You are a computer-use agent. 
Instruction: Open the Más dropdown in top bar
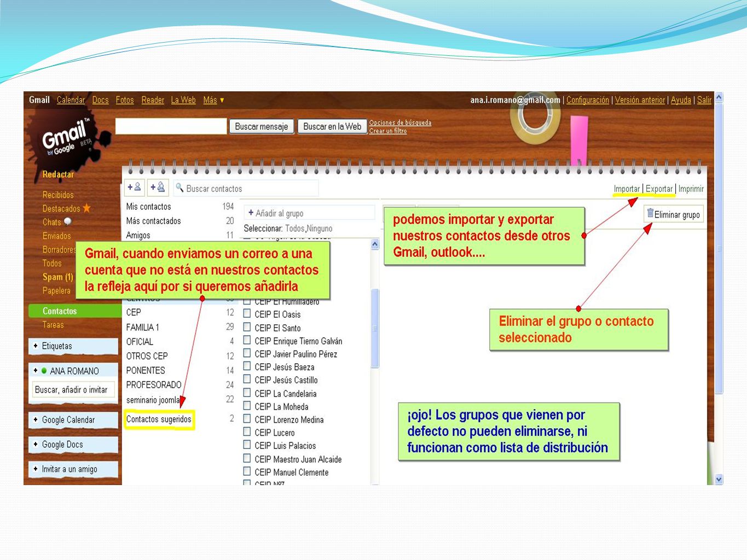click(213, 100)
